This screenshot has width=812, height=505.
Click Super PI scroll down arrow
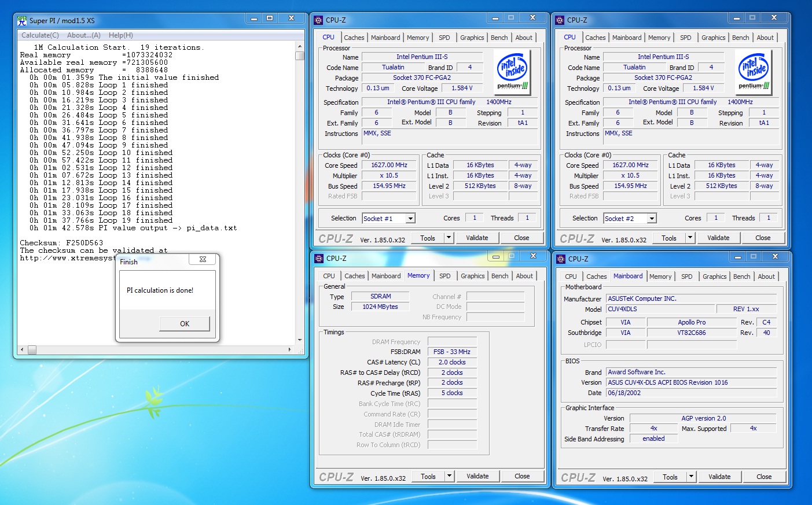[299, 340]
